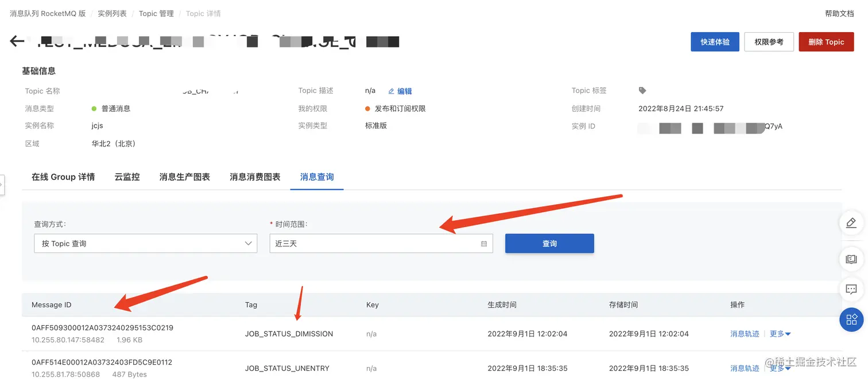Click the address 10.255.80.147:58482

tap(68, 340)
